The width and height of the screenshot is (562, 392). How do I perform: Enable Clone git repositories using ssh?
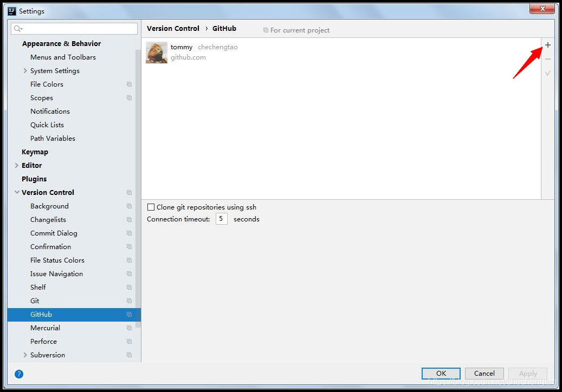coord(151,207)
